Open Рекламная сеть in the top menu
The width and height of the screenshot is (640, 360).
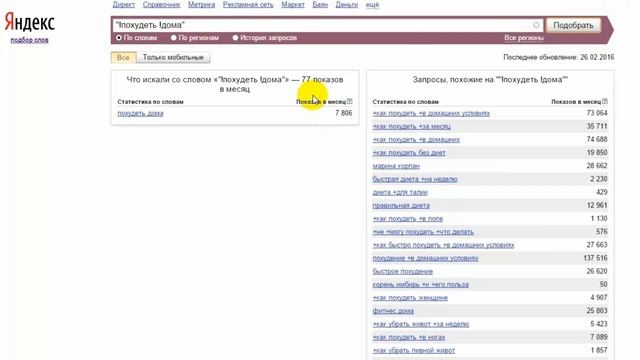pyautogui.click(x=248, y=5)
